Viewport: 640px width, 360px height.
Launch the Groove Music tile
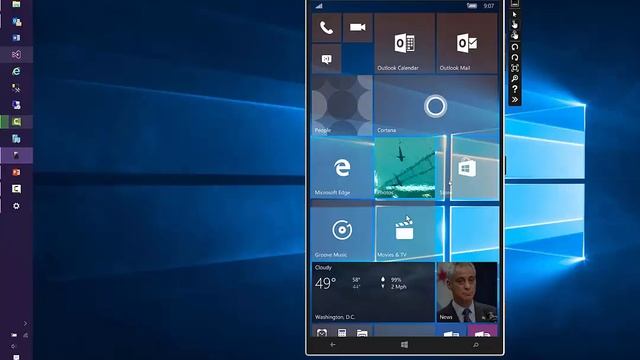pos(342,230)
